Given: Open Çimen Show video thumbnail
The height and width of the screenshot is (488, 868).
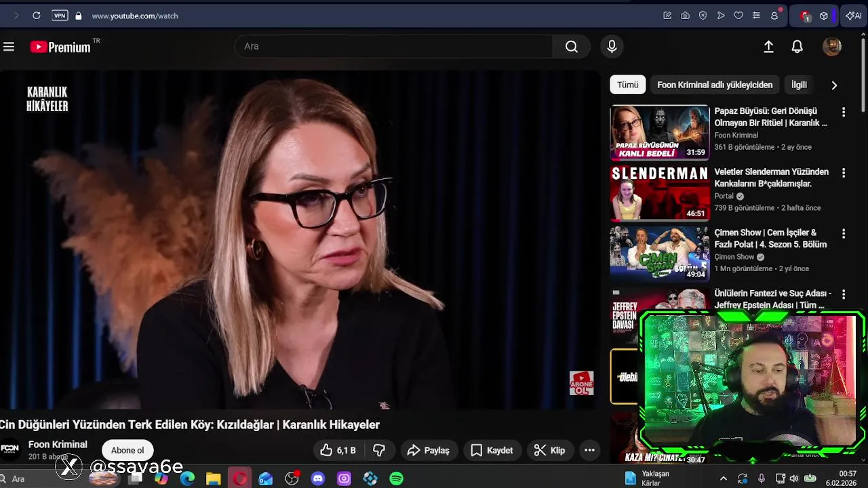Looking at the screenshot, I should (x=659, y=253).
